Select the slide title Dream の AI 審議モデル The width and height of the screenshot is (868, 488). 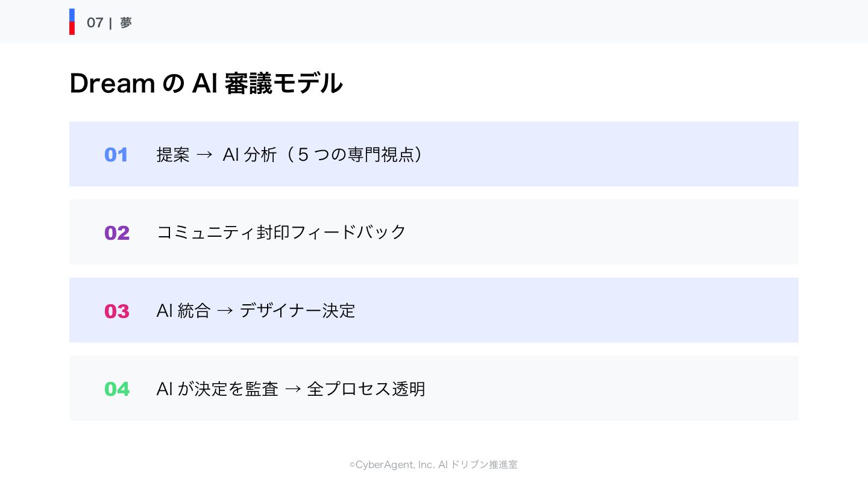206,83
